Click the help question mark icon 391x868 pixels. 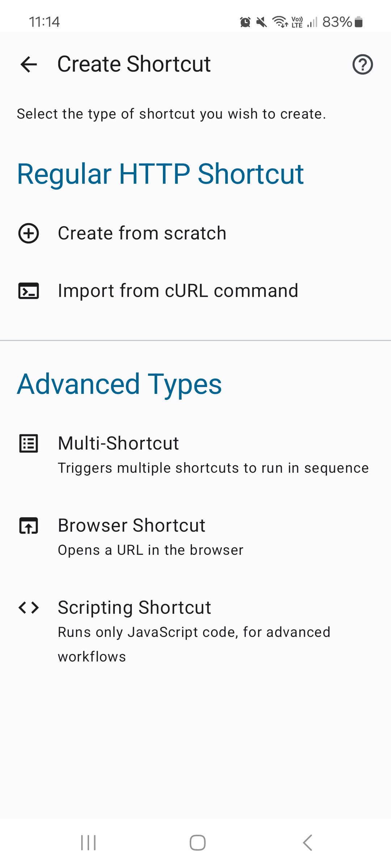362,64
